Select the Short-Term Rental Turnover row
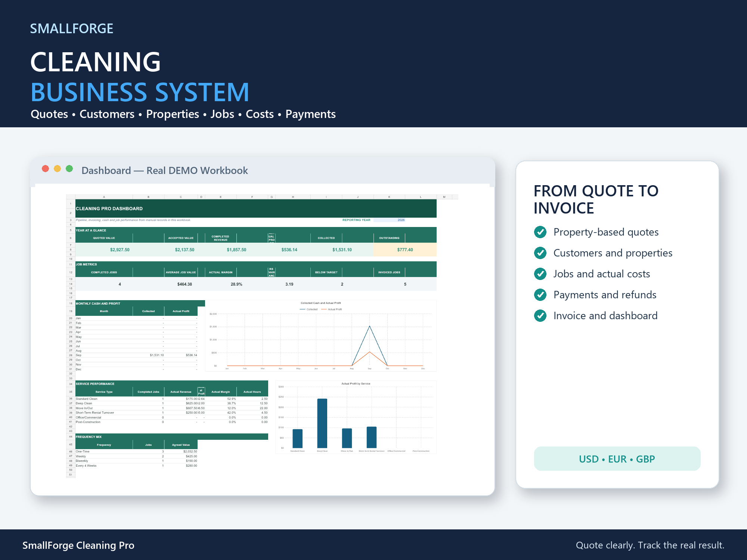The width and height of the screenshot is (747, 560). tap(172, 413)
